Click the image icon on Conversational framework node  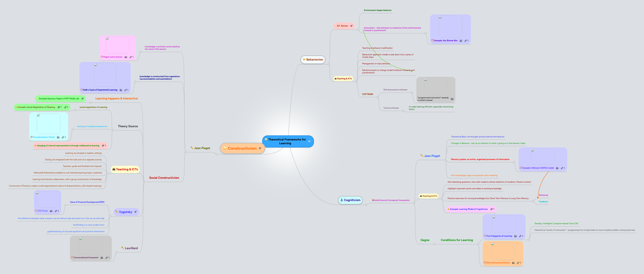[102, 258]
